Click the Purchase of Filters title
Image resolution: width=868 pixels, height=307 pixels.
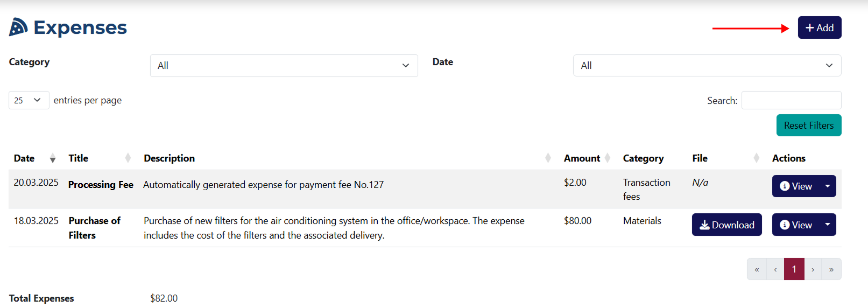pos(94,228)
